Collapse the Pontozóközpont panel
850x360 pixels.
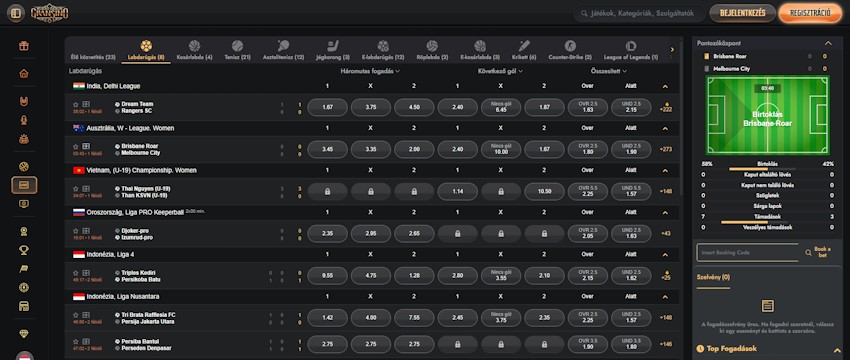click(x=828, y=43)
